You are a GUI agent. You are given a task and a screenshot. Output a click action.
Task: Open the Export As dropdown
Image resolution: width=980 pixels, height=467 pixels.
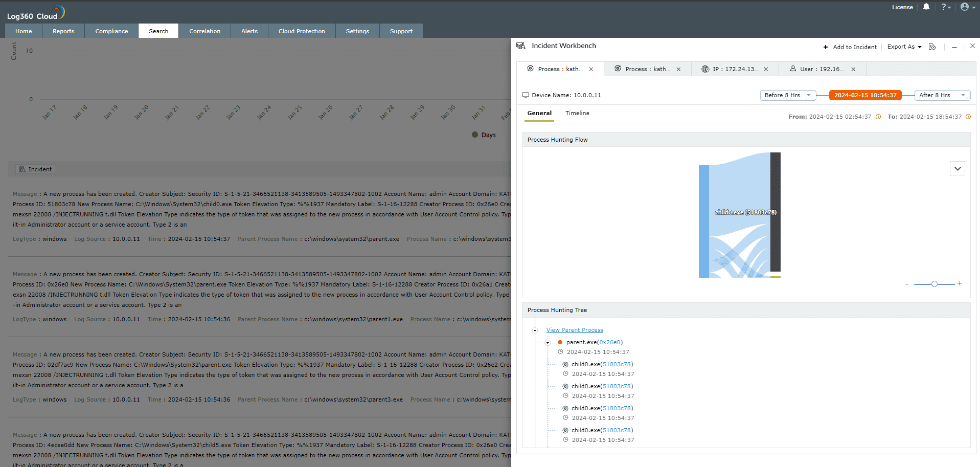[904, 47]
